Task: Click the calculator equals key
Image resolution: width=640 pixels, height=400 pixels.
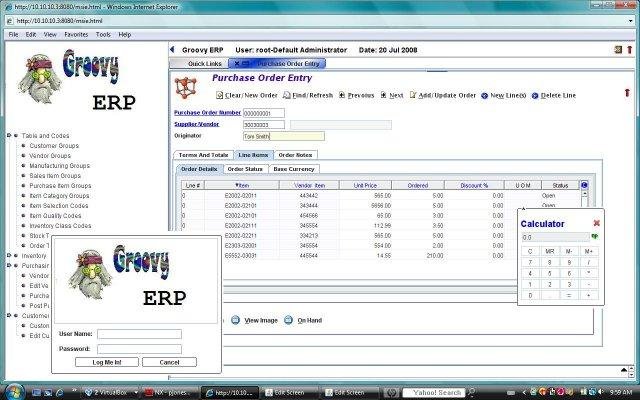Action: (569, 295)
